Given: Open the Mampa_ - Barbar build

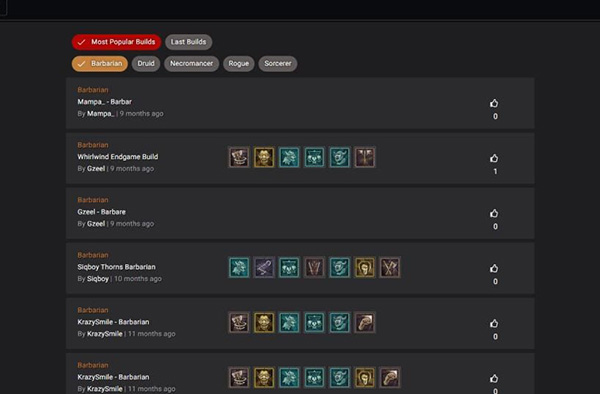Looking at the screenshot, I should point(104,102).
